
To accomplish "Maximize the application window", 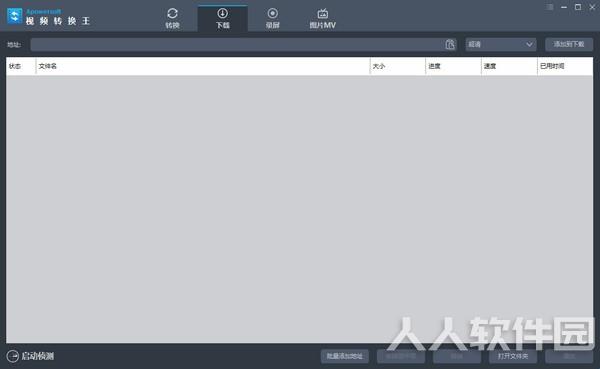I will (578, 7).
